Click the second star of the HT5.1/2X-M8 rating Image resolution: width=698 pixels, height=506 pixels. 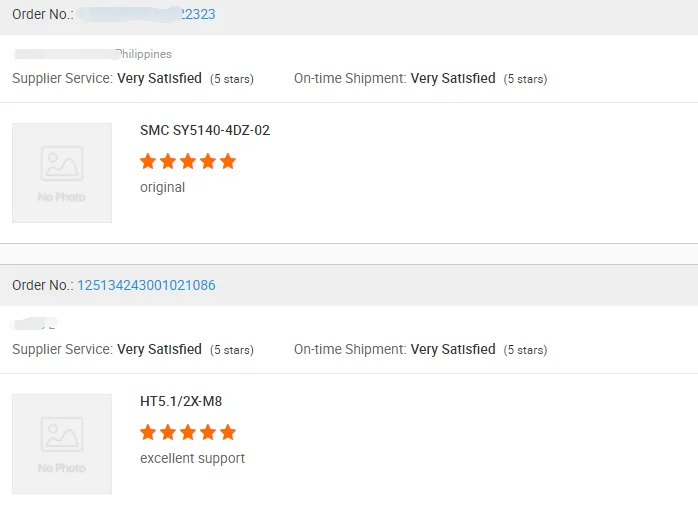[x=168, y=432]
